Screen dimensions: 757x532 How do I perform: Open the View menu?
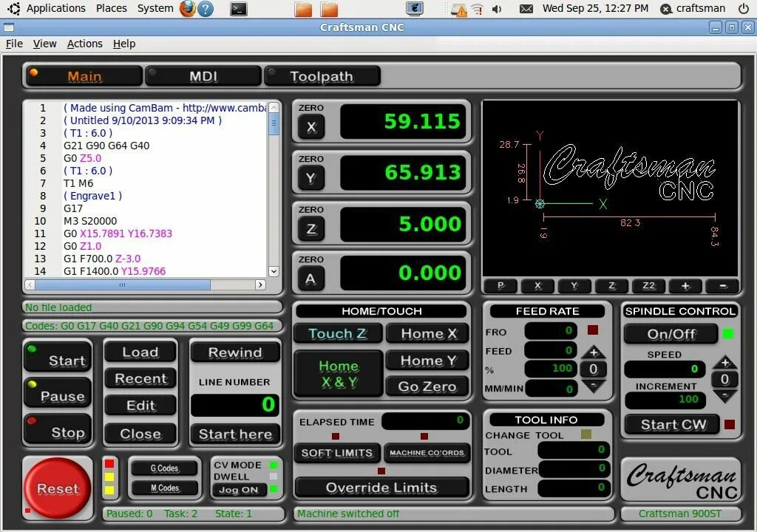tap(44, 44)
